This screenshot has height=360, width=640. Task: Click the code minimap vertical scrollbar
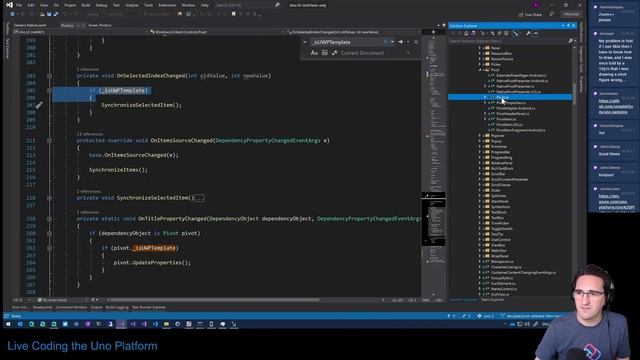point(433,163)
